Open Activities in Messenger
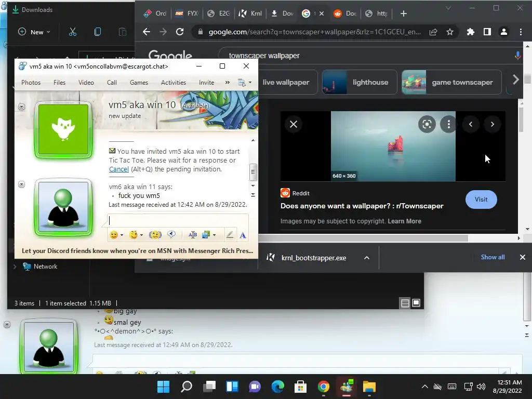The image size is (532, 399). click(174, 83)
